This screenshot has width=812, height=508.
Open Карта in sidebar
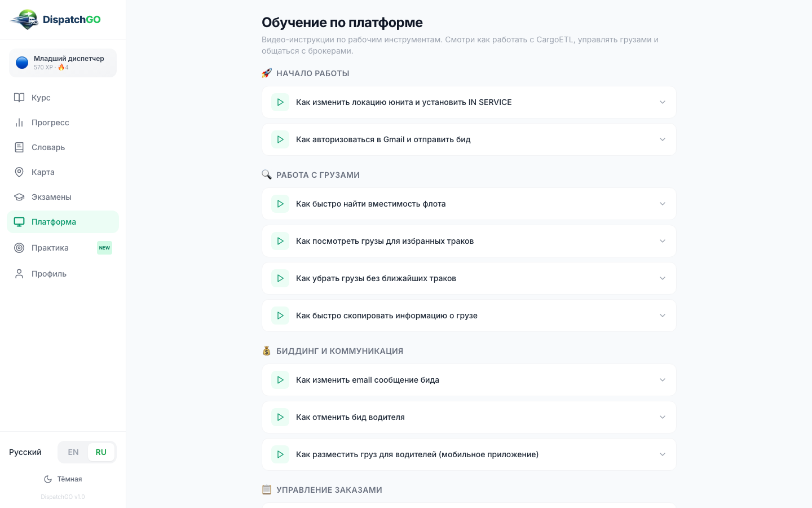tap(63, 172)
